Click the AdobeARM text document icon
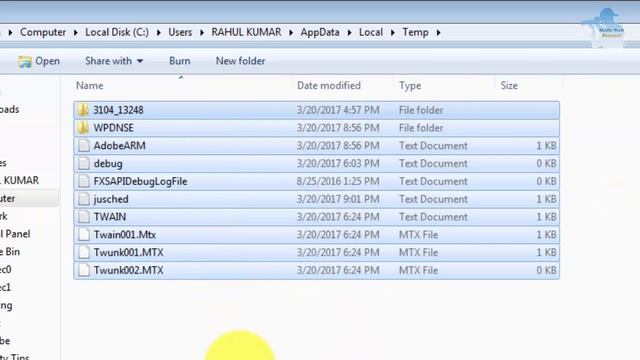Screen dimensions: 640x360 [84, 146]
